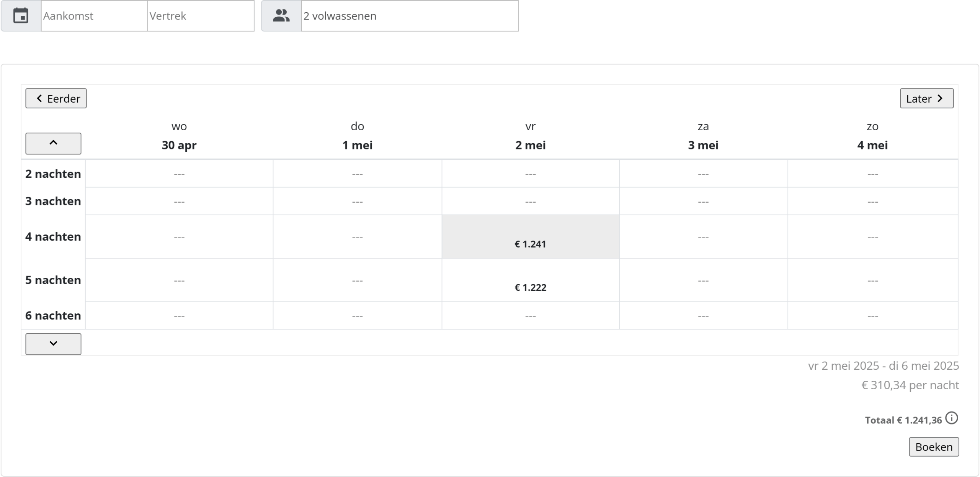Open the 2 volwassenen guest selector

tap(409, 16)
